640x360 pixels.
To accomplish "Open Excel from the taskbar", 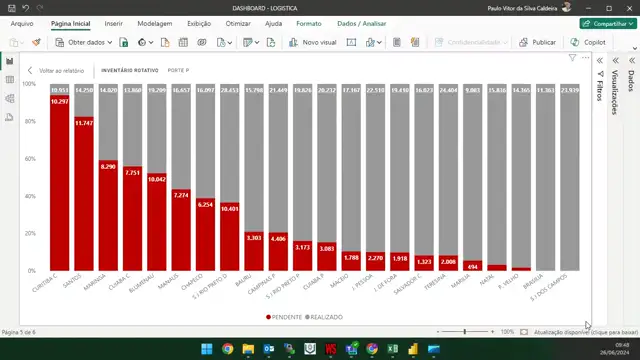I will click(393, 349).
